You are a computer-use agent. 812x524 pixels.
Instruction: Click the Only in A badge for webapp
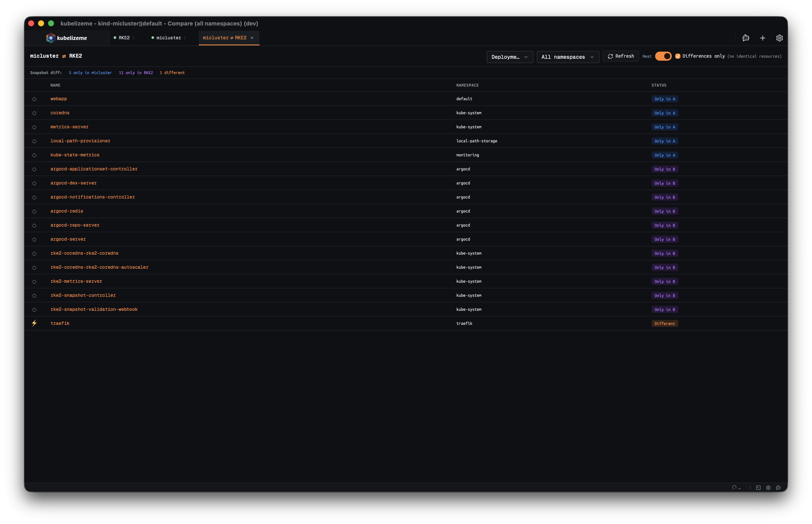665,99
